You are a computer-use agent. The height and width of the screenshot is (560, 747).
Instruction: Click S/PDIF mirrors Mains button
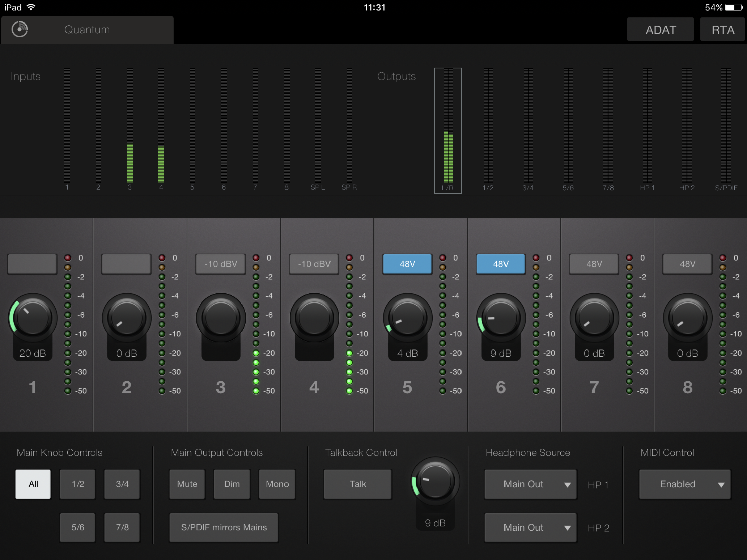tap(224, 527)
